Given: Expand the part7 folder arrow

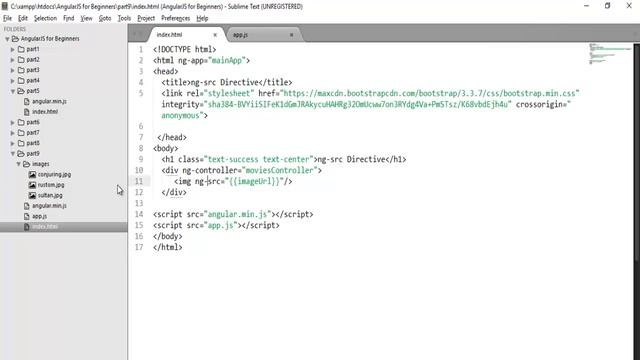Looking at the screenshot, I should click(x=13, y=133).
